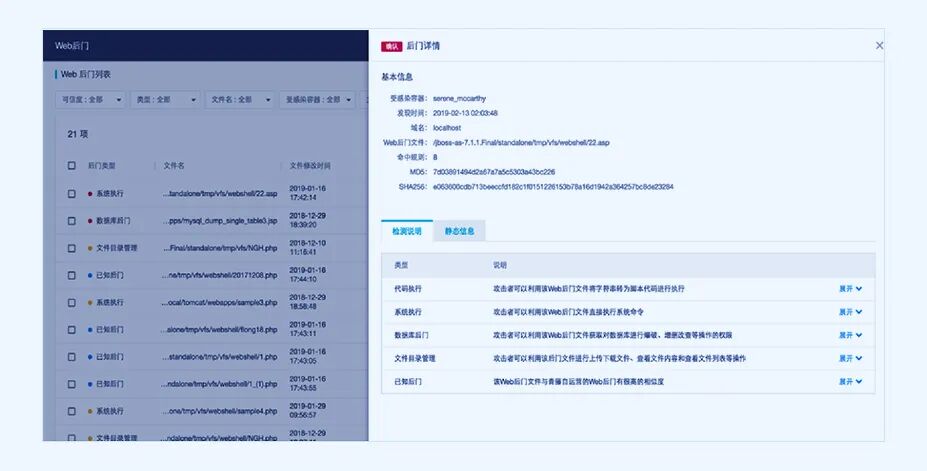Screen dimensions: 927x471
Task: Click the 文件修改时间 column header
Action: pos(310,166)
